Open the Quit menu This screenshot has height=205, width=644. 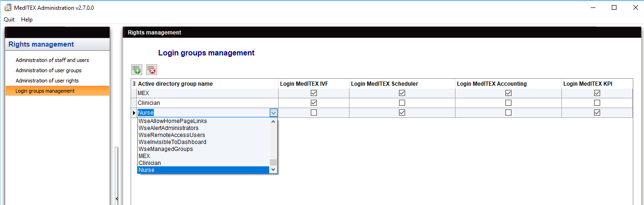click(9, 20)
